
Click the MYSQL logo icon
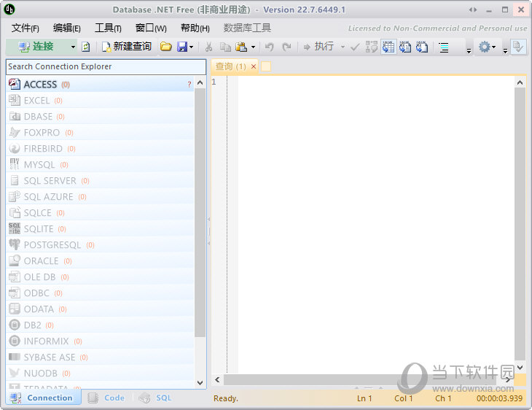[x=15, y=164]
